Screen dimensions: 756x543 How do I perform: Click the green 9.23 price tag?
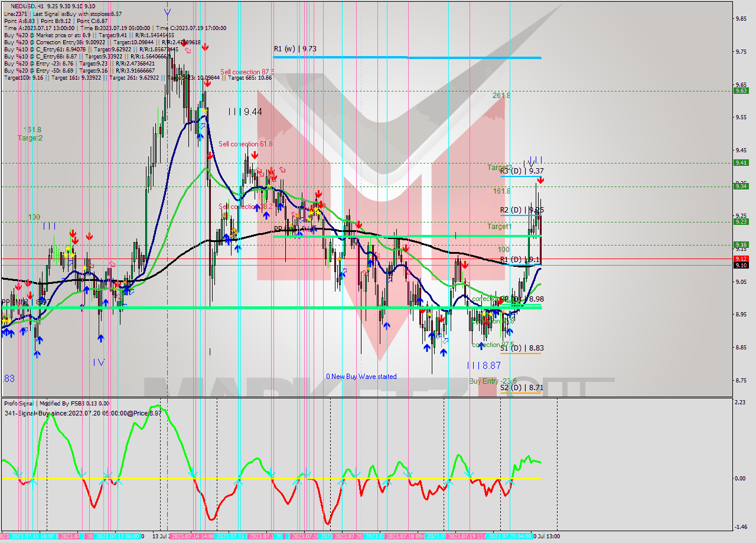tap(741, 221)
